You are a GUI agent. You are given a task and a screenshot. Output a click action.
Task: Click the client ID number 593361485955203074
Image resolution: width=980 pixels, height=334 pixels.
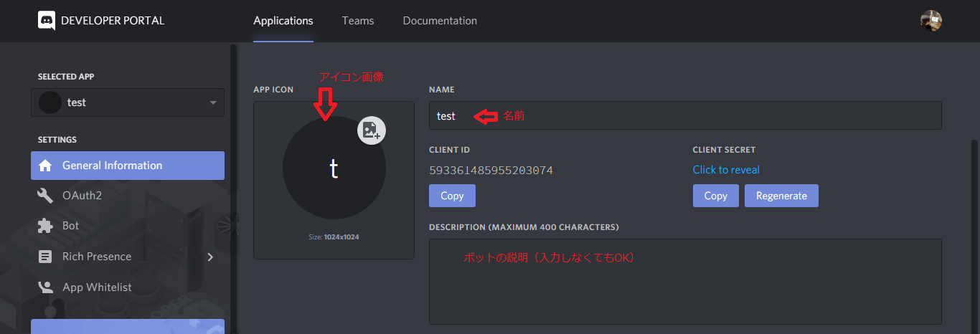click(491, 171)
